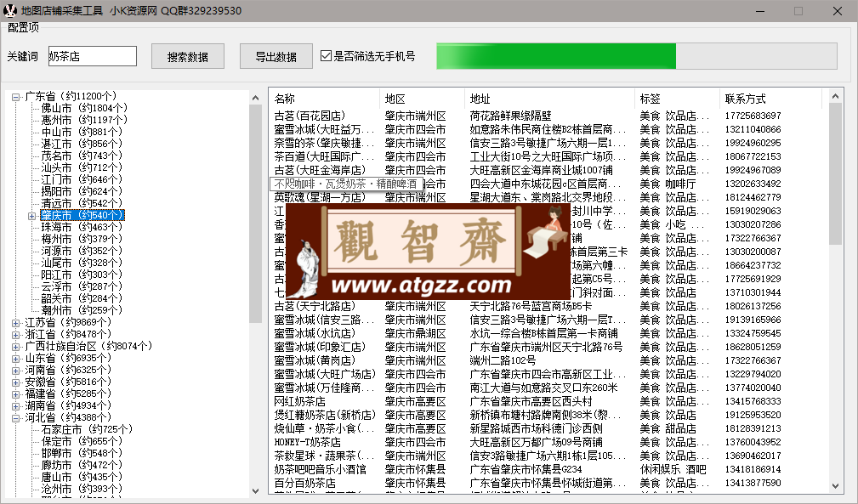
Task: Select the 奶茶吧吧音乐小酒馆 row
Action: [x=547, y=469]
